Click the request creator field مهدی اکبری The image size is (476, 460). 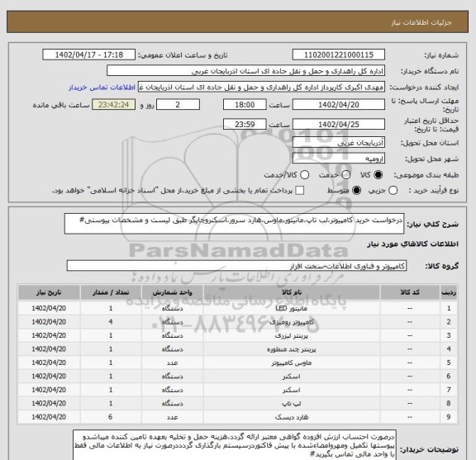261,87
